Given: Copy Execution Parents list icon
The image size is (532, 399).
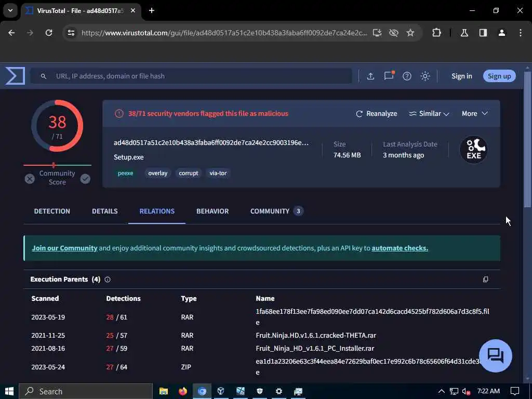Looking at the screenshot, I should 486,279.
